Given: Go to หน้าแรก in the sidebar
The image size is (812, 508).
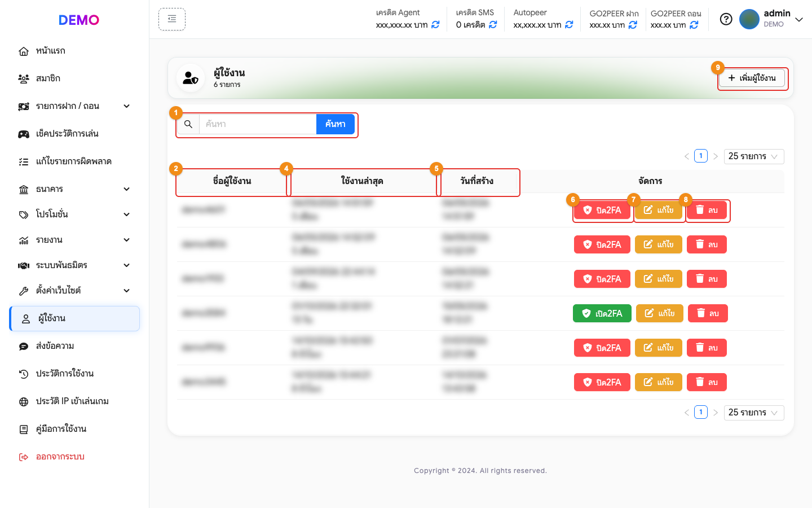Looking at the screenshot, I should click(74, 51).
